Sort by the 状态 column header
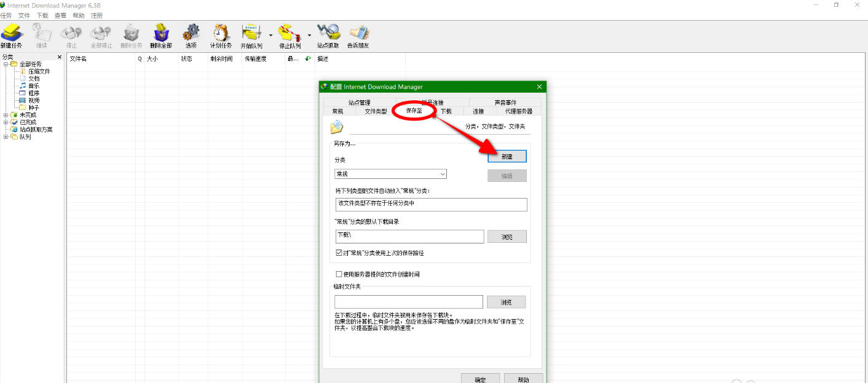 click(193, 59)
